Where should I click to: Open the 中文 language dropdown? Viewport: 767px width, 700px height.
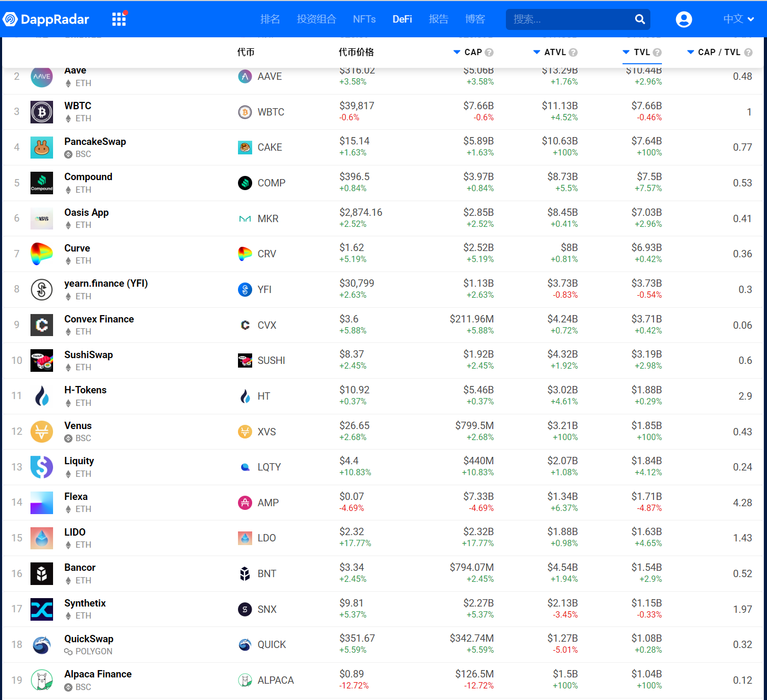pyautogui.click(x=739, y=19)
